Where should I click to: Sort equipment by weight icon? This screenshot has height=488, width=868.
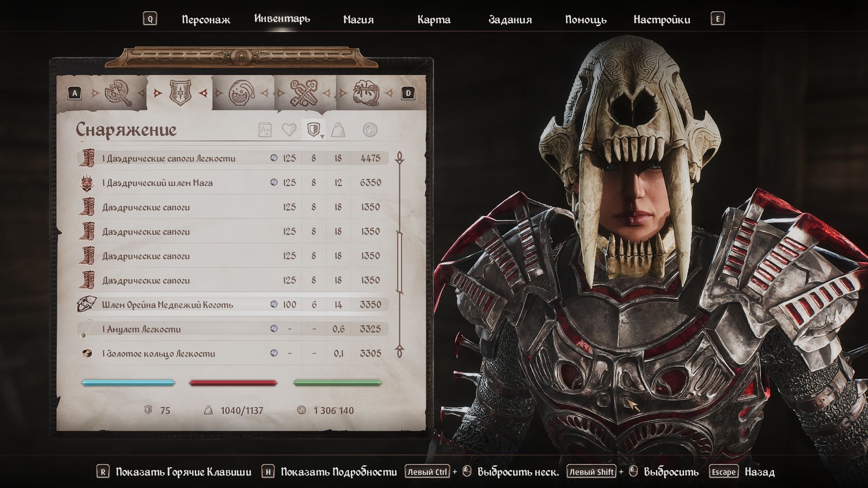point(338,130)
